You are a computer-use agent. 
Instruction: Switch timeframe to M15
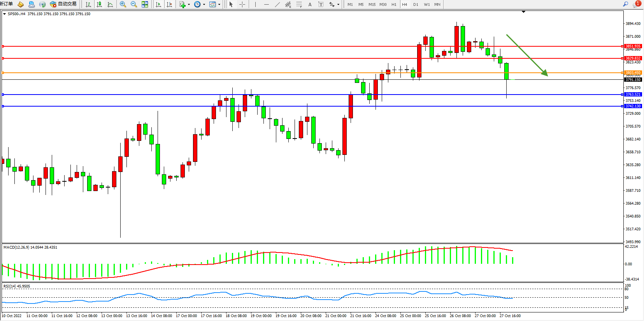[x=372, y=4]
